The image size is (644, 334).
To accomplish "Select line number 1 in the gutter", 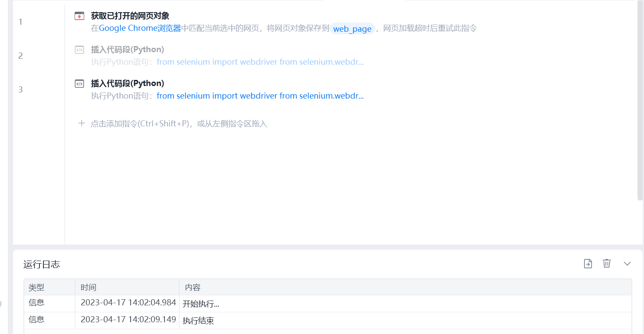I will click(20, 22).
